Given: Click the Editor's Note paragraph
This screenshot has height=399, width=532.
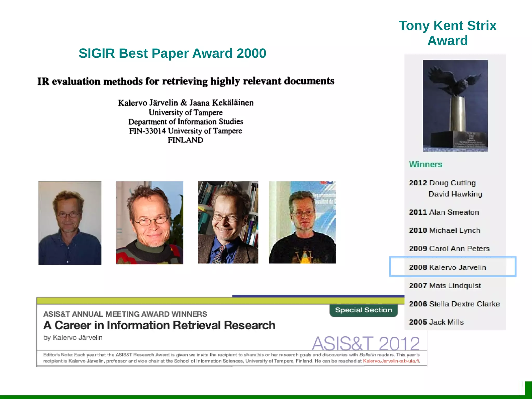Looking at the screenshot, I should tap(231, 358).
